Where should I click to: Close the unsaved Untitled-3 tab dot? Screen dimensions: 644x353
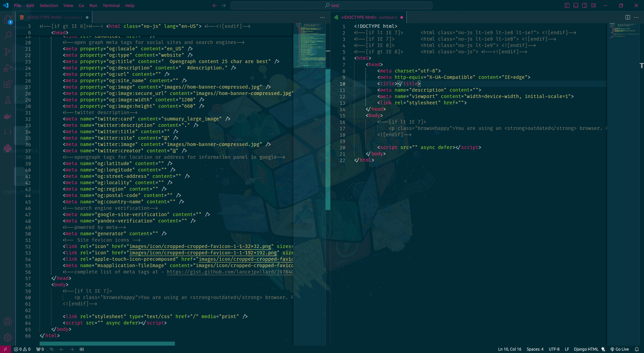[x=402, y=17]
